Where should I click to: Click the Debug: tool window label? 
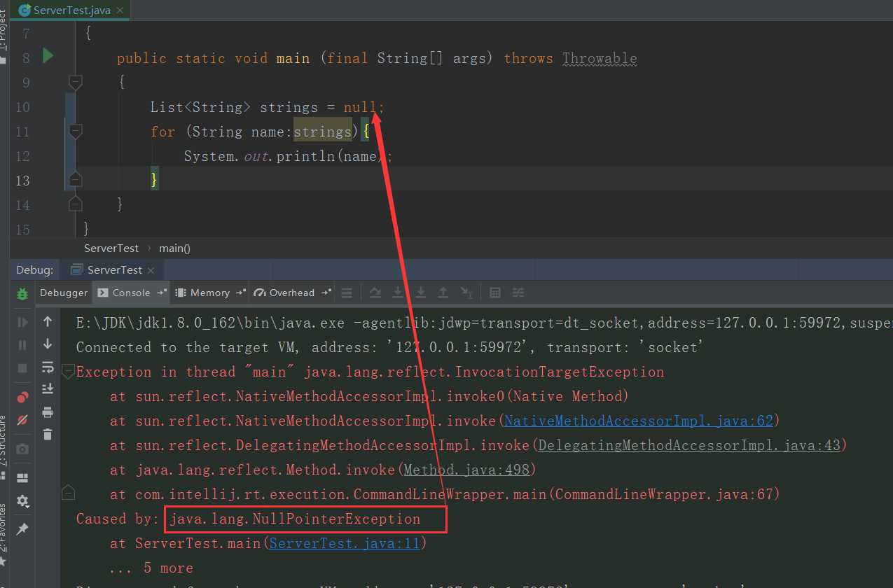34,269
